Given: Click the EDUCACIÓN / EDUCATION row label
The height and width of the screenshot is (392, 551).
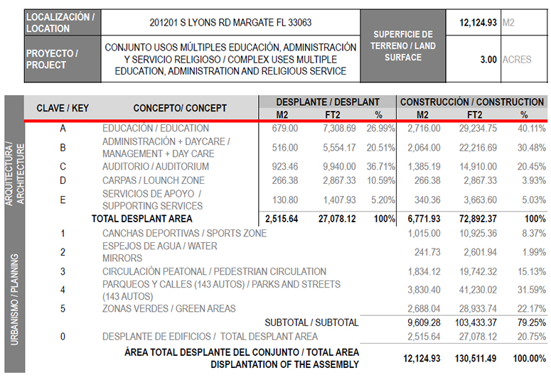Looking at the screenshot, I should point(156,129).
